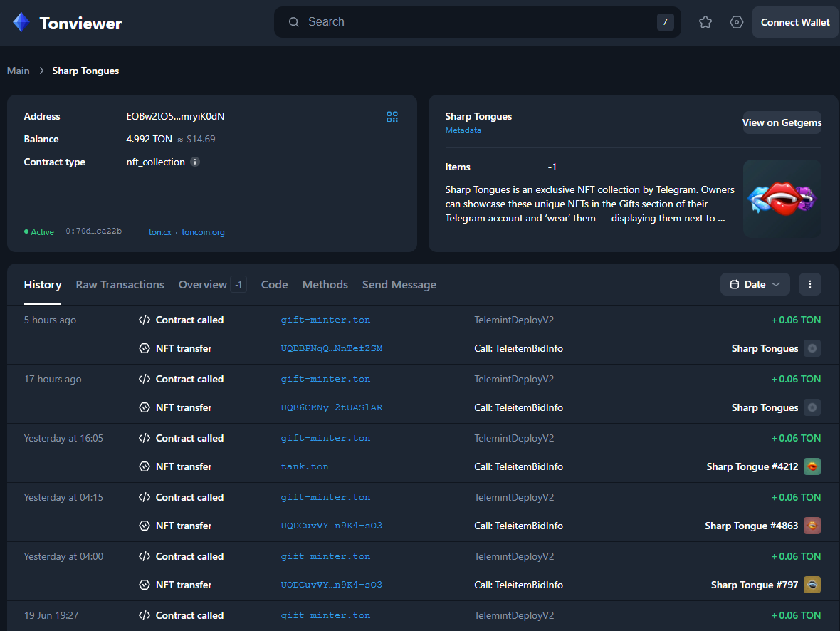Open the Metadata link
840x631 pixels.
pyautogui.click(x=463, y=130)
